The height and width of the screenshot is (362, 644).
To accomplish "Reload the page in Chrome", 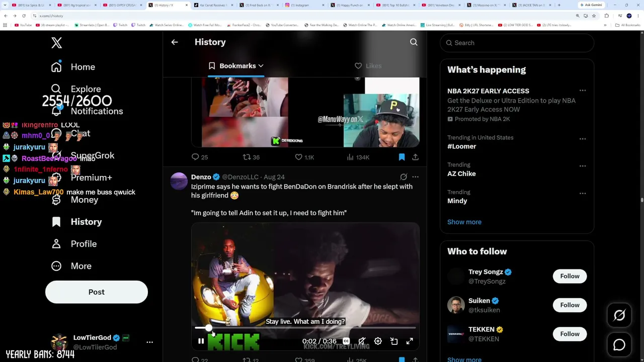I will click(x=24, y=16).
